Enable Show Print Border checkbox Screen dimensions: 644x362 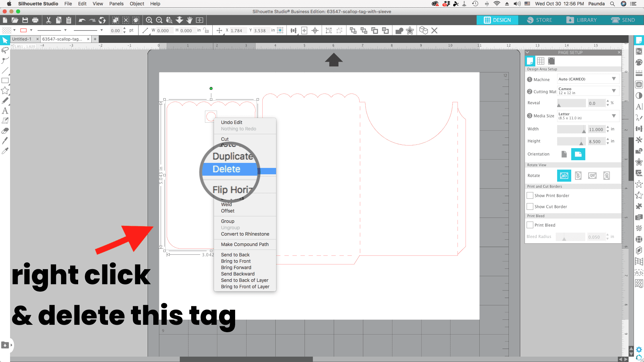click(x=530, y=195)
